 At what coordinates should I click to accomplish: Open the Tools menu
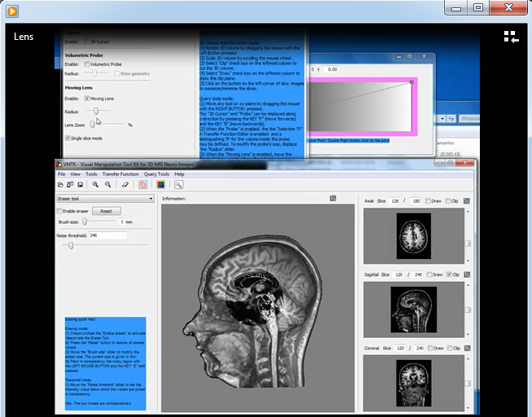tap(91, 174)
